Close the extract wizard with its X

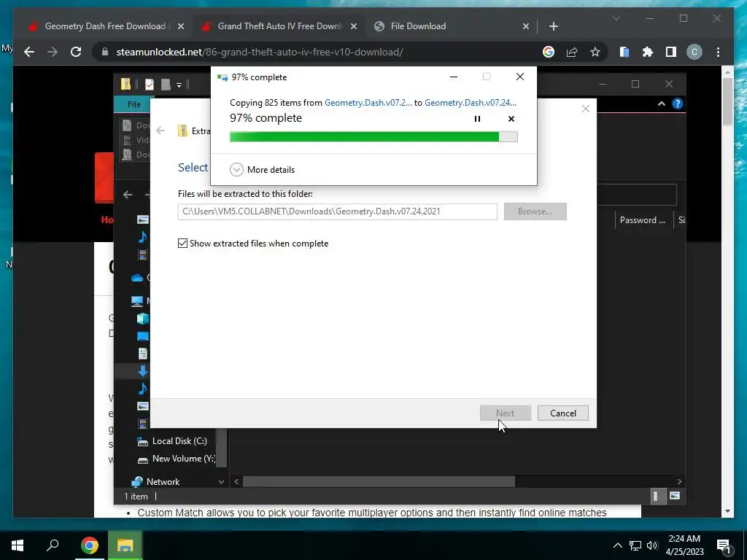pyautogui.click(x=586, y=109)
